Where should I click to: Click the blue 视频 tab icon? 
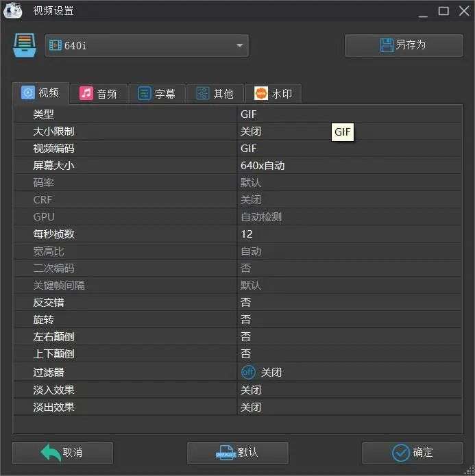click(x=28, y=92)
